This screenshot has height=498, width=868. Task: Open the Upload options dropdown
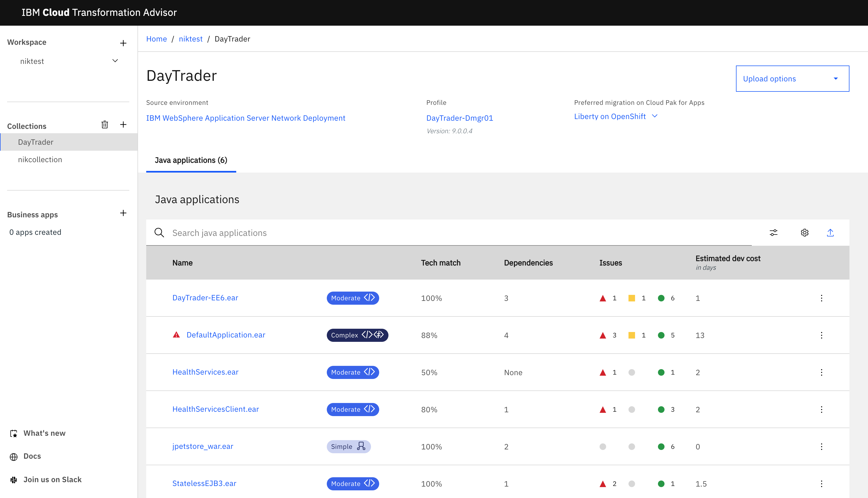pos(792,79)
